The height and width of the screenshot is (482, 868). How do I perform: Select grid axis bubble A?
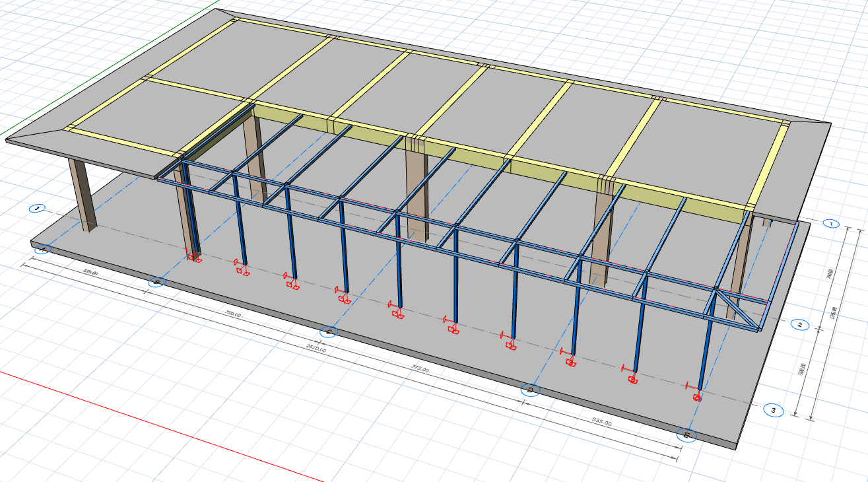pyautogui.click(x=42, y=250)
